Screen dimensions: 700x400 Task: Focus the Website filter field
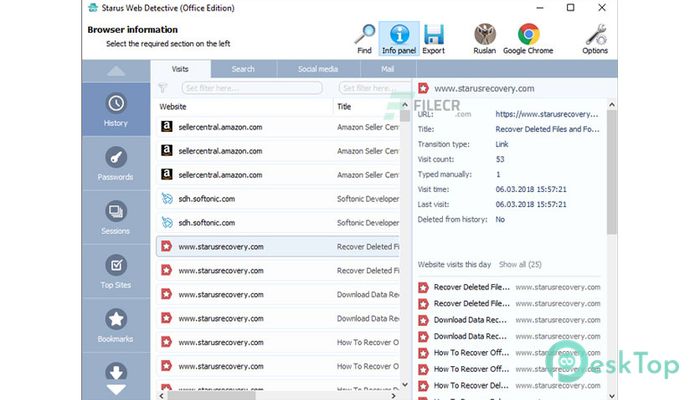click(252, 88)
